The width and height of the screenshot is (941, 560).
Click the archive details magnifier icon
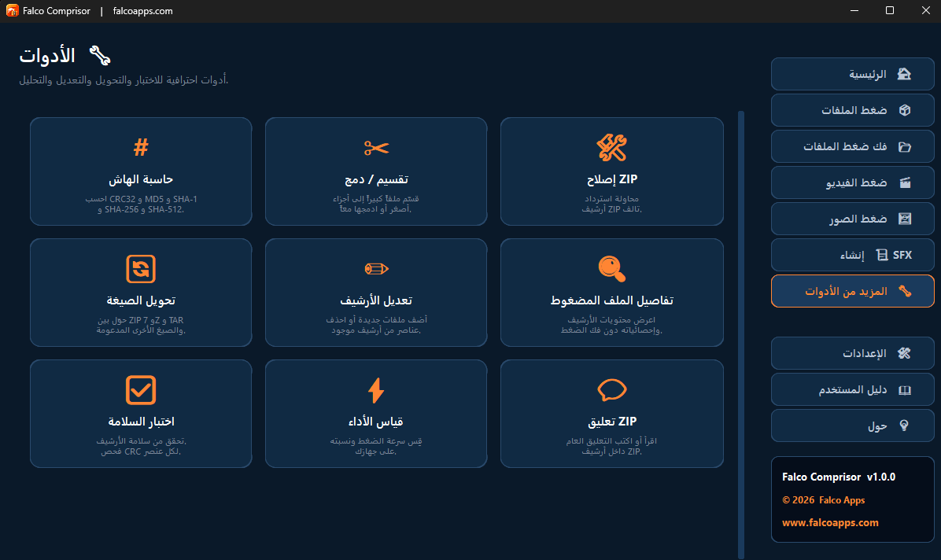tap(611, 268)
